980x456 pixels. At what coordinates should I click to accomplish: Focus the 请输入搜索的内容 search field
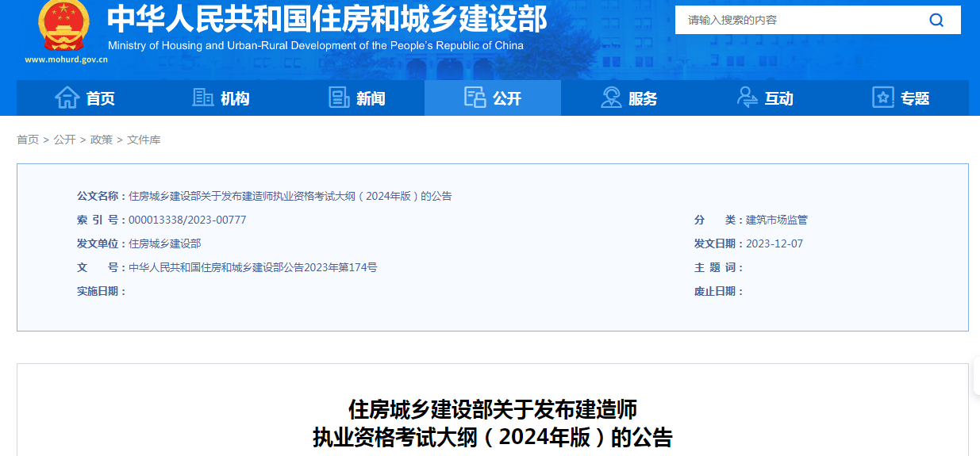click(x=794, y=20)
